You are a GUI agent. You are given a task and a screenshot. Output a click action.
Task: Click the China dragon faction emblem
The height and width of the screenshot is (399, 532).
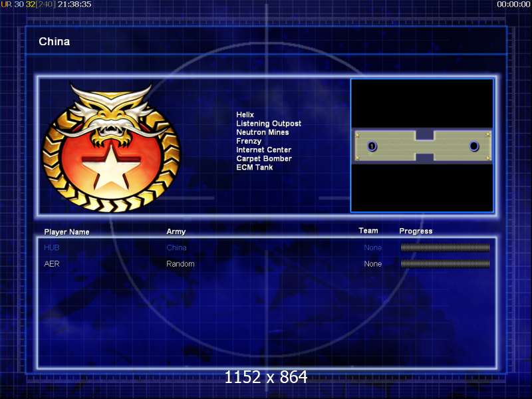point(111,148)
